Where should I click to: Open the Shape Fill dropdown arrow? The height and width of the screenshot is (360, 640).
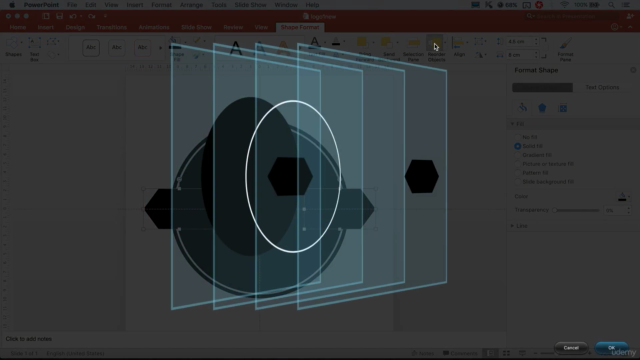tap(185, 42)
